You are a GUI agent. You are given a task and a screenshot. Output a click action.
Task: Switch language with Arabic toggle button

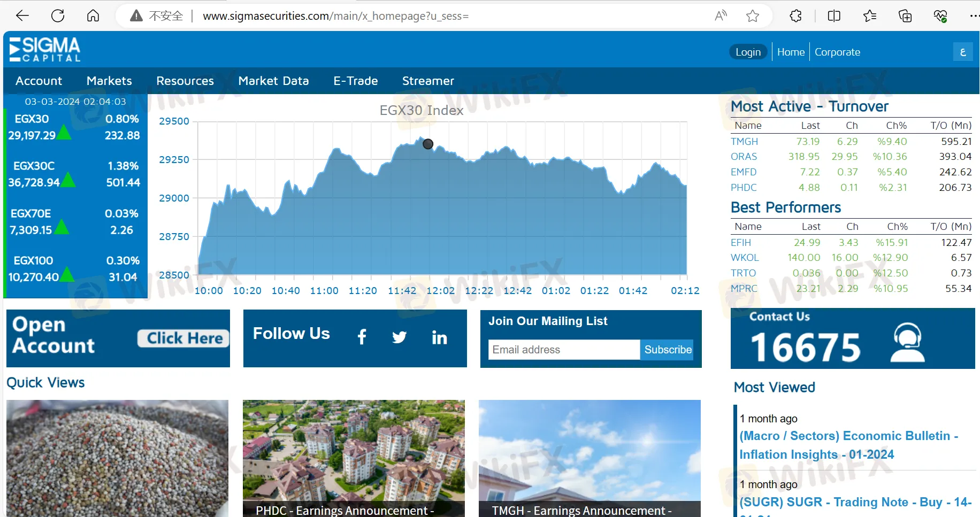click(x=963, y=52)
